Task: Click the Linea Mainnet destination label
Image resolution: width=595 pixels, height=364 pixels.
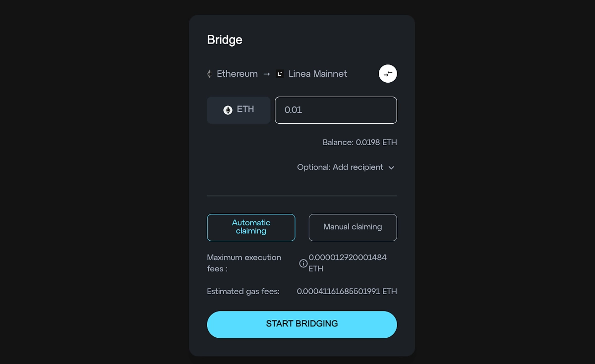Action: [x=318, y=74]
